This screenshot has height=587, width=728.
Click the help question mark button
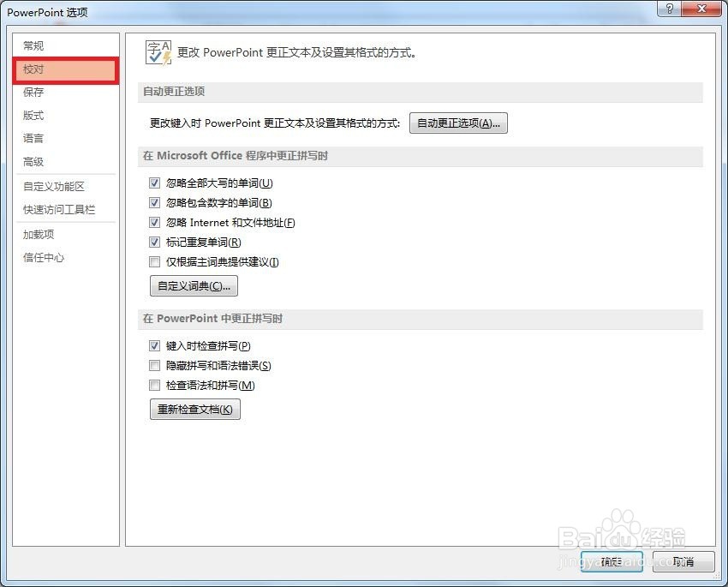669,9
